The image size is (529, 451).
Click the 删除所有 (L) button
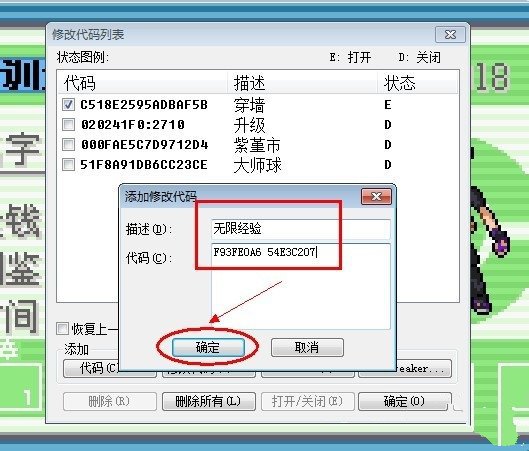[208, 401]
